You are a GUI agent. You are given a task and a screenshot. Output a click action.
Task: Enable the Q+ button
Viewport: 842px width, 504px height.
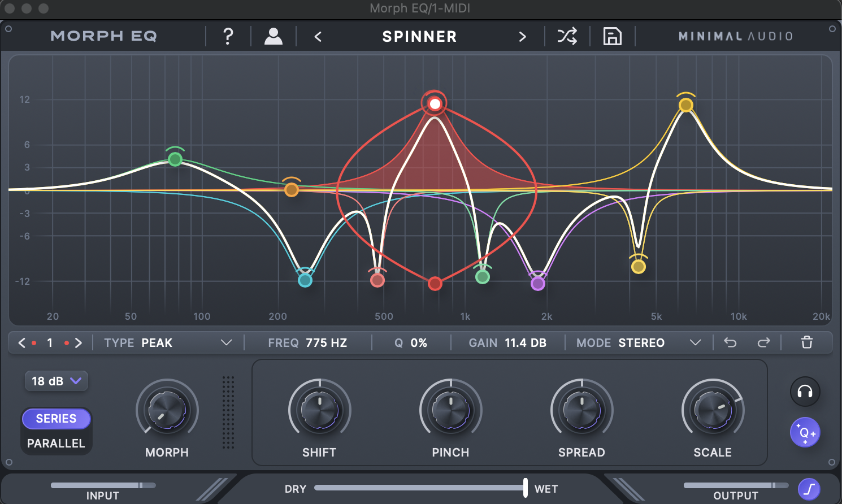(x=805, y=432)
